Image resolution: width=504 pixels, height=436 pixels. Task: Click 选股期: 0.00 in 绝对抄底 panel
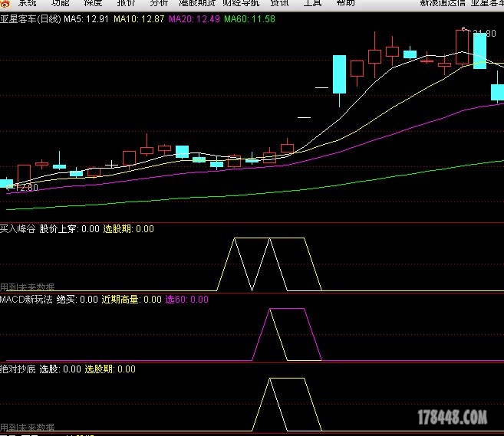110,369
